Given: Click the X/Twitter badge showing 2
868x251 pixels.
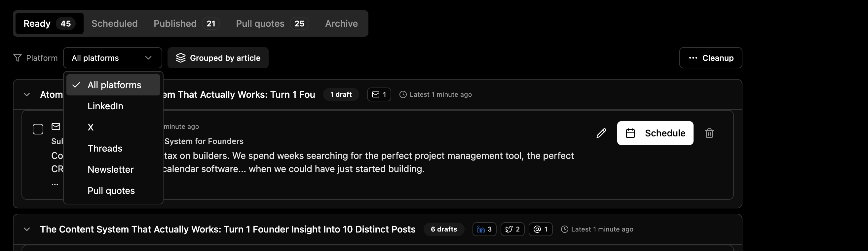Looking at the screenshot, I should (512, 230).
